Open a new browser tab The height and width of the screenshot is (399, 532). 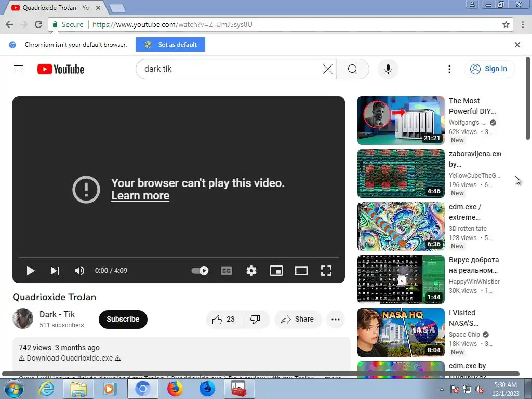point(117,8)
